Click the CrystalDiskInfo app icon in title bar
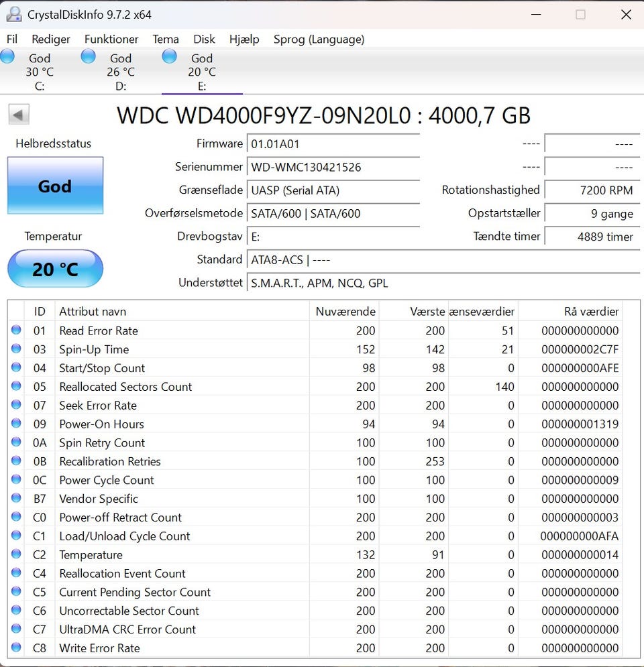Viewport: 644px width, 667px height. point(13,14)
